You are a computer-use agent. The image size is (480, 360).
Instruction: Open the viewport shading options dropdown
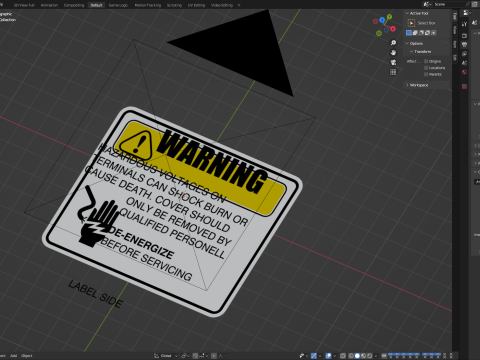click(x=376, y=356)
